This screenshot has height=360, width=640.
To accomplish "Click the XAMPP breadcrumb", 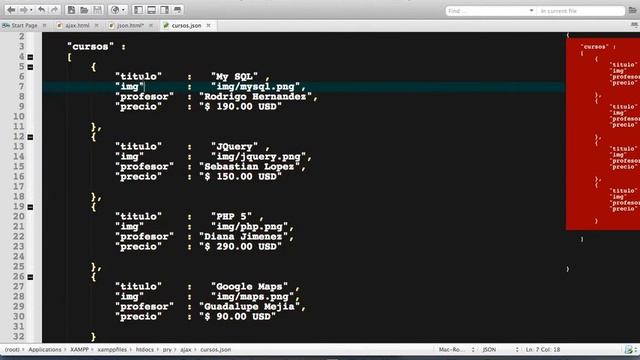I will point(79,350).
